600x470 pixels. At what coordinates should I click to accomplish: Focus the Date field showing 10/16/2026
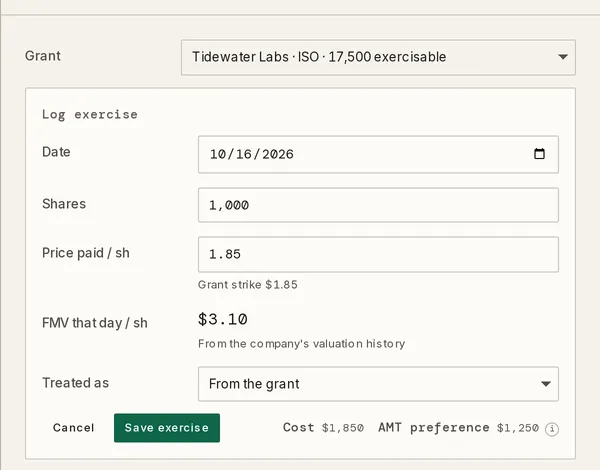tap(378, 154)
